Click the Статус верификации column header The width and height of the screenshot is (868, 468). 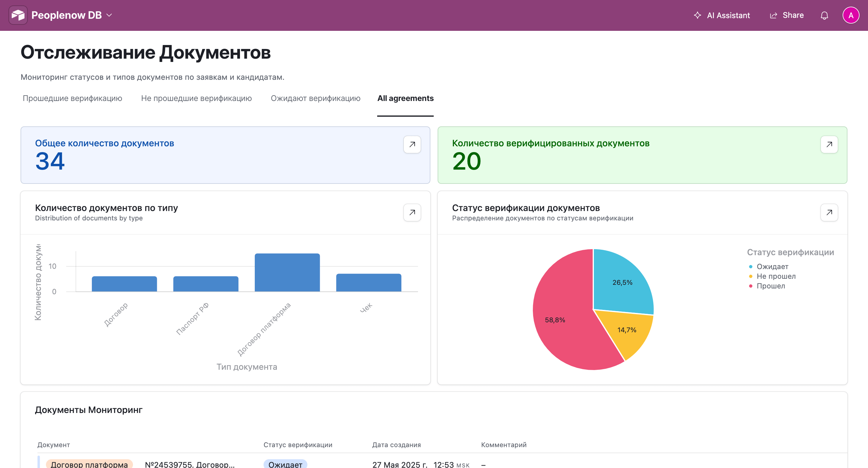coord(297,445)
